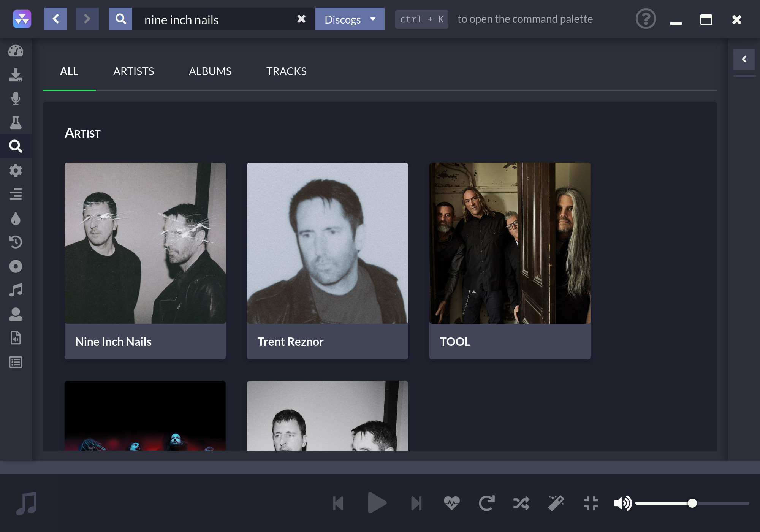
Task: Open the microphone/recording icon in sidebar
Action: coord(16,98)
